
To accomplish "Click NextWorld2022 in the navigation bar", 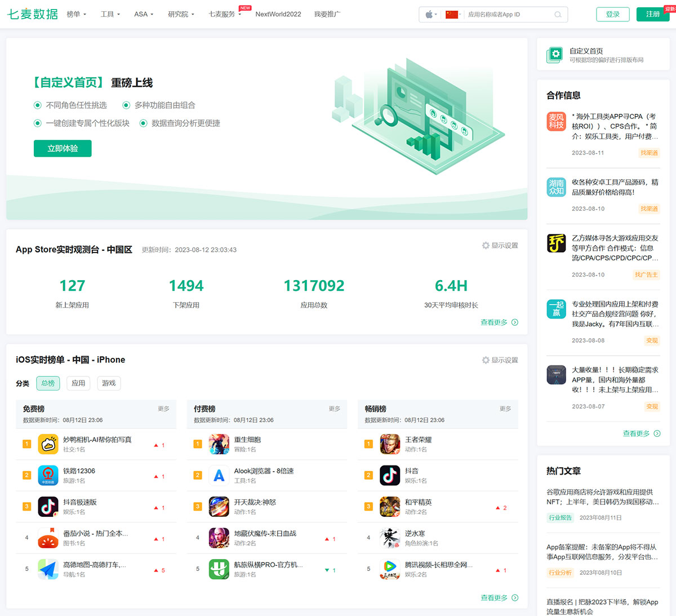I will coord(278,14).
